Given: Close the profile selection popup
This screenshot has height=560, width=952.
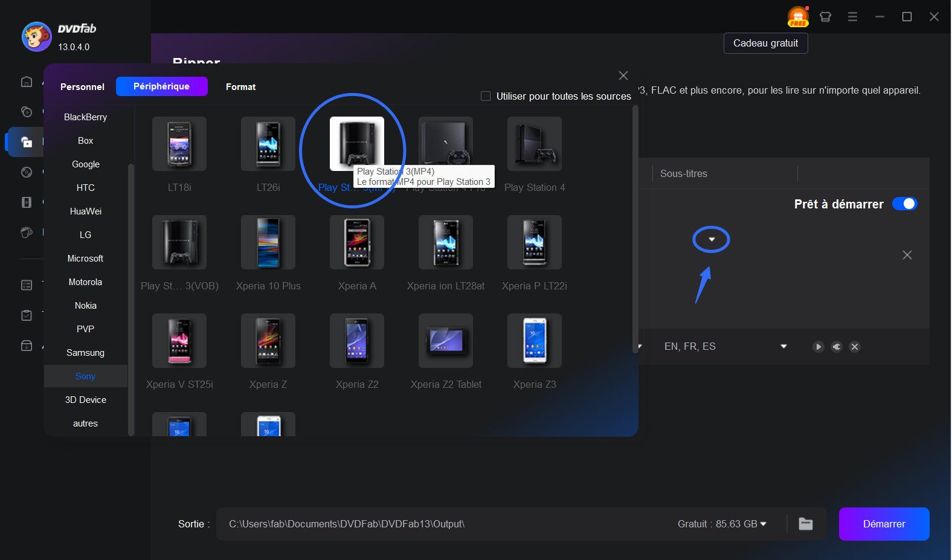Looking at the screenshot, I should point(623,76).
